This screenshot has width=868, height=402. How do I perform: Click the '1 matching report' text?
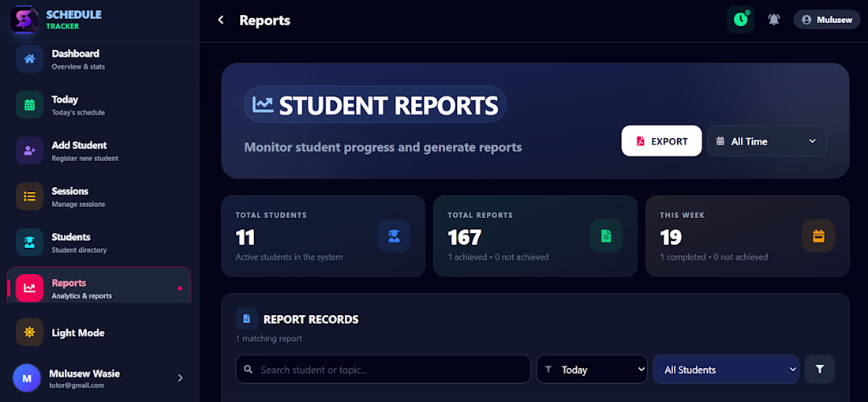pyautogui.click(x=268, y=338)
